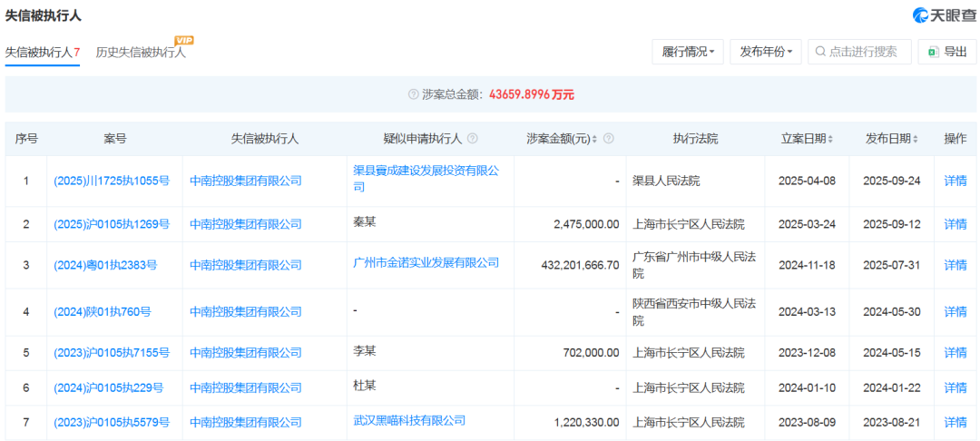Click amount 1,220,330.00 cell
Screen dimensions: 980x441
click(587, 423)
